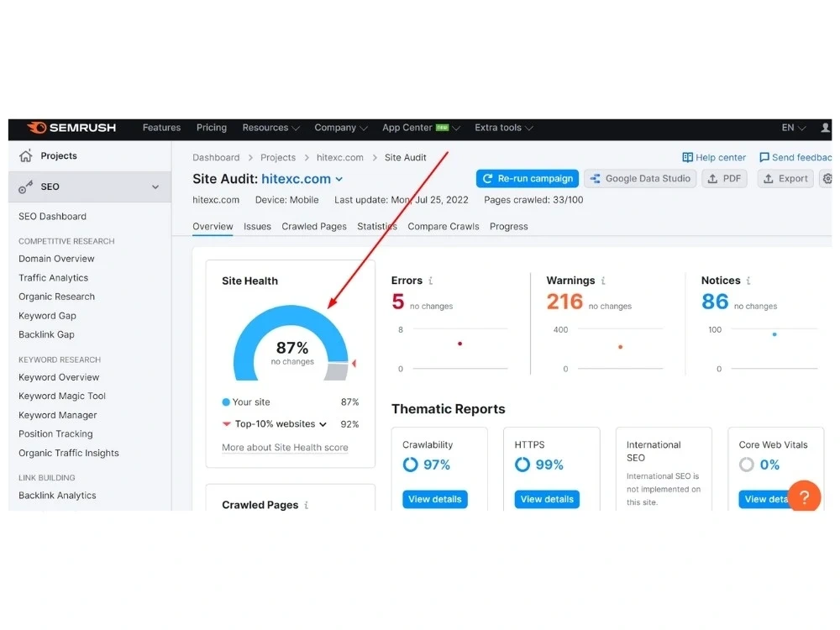This screenshot has height=630, width=840.
Task: Open the Features menu item
Action: click(x=161, y=128)
